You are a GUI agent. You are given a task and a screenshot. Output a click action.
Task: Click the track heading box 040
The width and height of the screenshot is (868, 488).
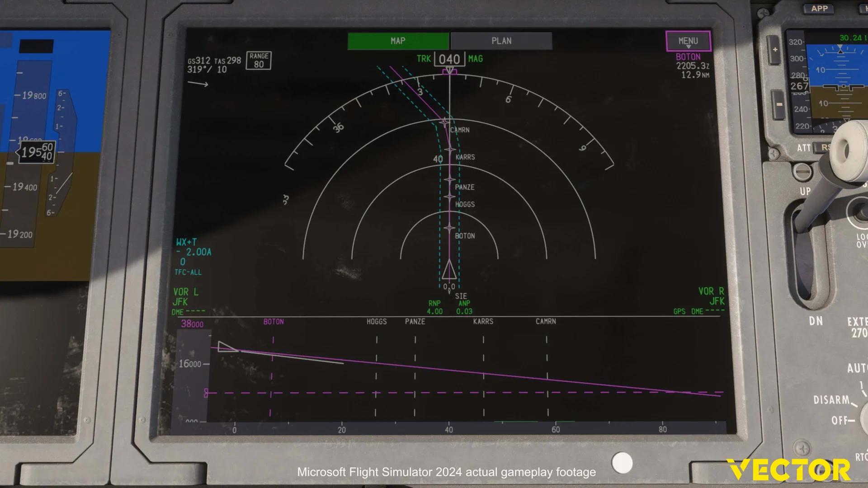[449, 59]
